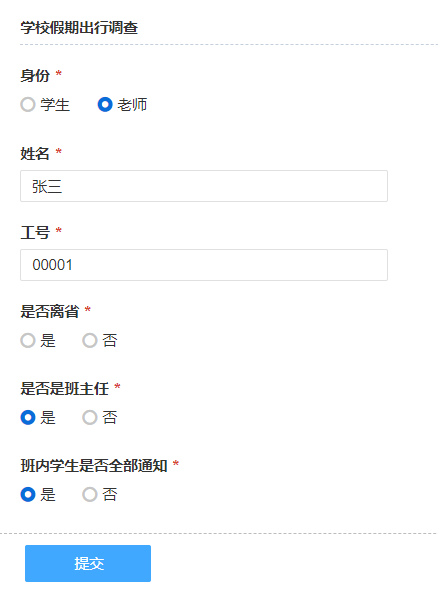Click the 姓名 field label
The image size is (438, 595).
[35, 154]
